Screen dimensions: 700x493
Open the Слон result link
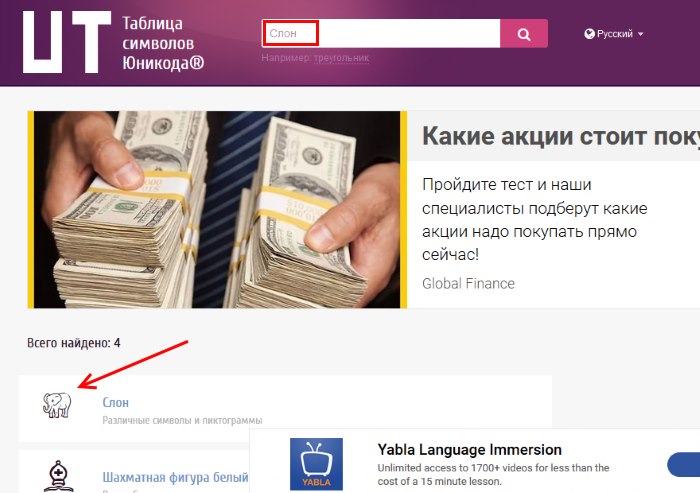point(116,402)
